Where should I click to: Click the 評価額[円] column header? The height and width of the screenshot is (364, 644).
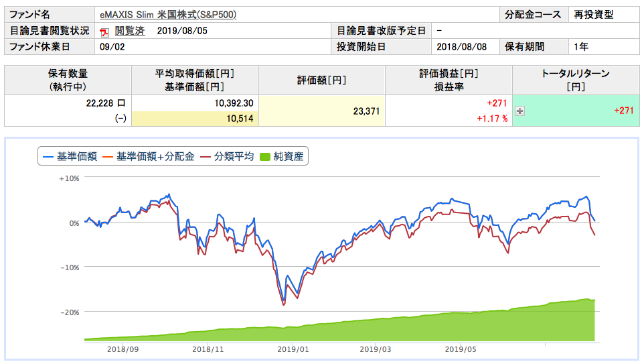click(x=321, y=80)
